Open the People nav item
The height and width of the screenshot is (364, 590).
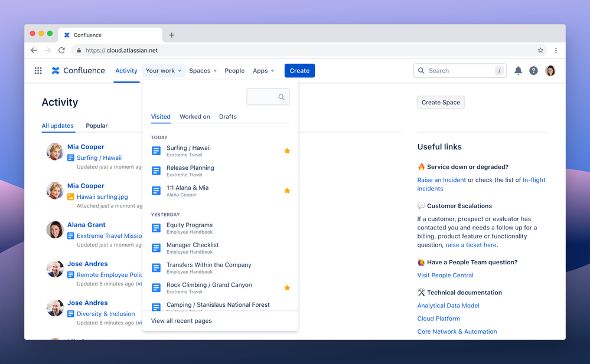234,71
